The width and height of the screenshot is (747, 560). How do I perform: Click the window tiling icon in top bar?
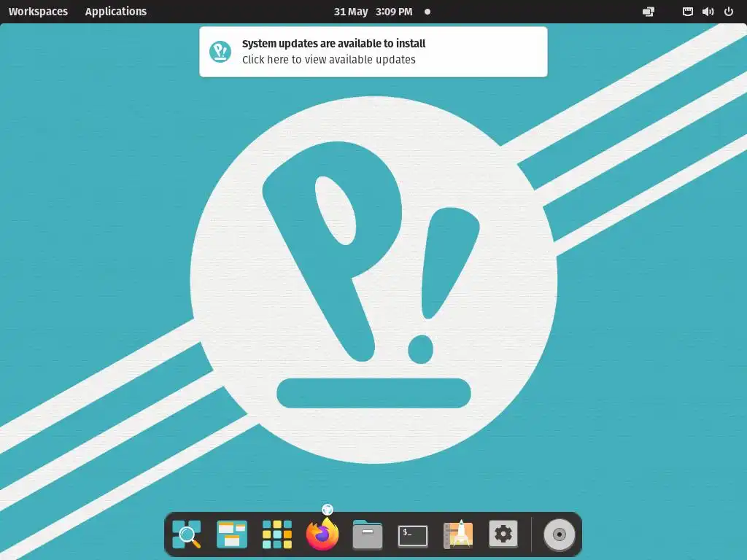tap(649, 12)
